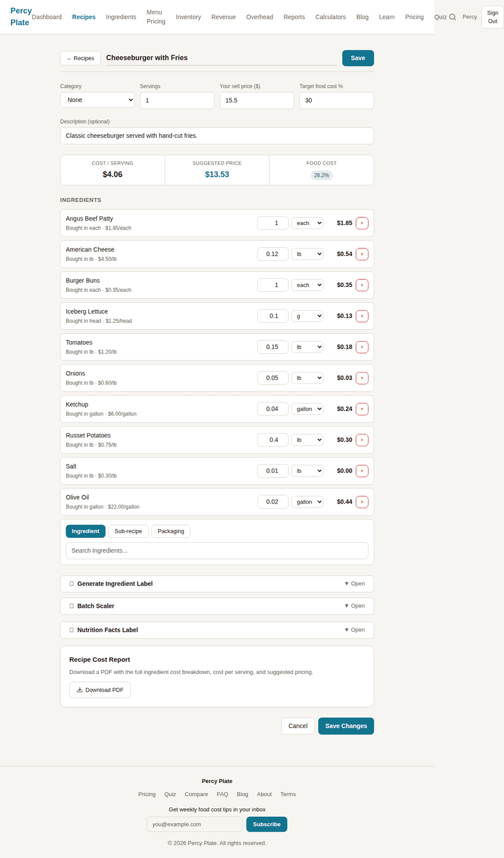Open the unit dropdown for American Cheese

[307, 254]
